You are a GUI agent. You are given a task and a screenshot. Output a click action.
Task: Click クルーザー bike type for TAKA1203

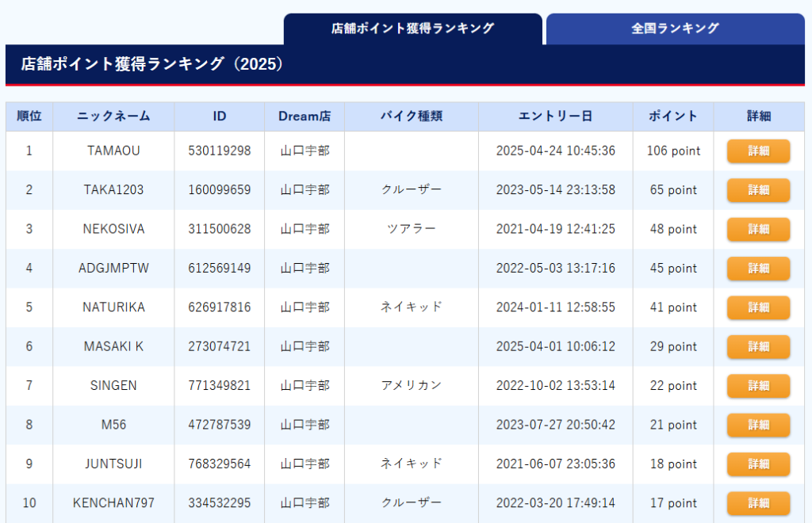click(x=412, y=190)
